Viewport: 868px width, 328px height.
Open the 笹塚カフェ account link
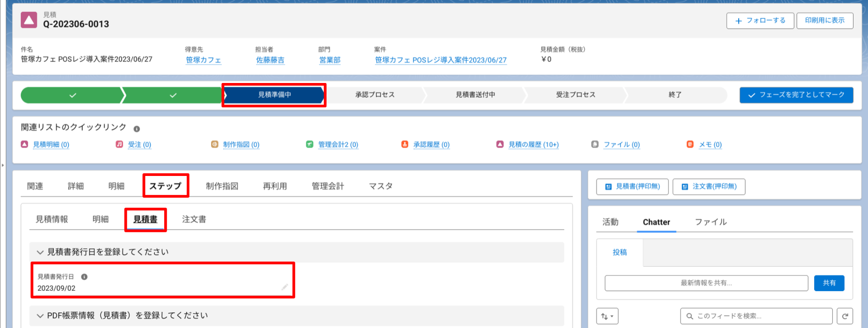(203, 60)
